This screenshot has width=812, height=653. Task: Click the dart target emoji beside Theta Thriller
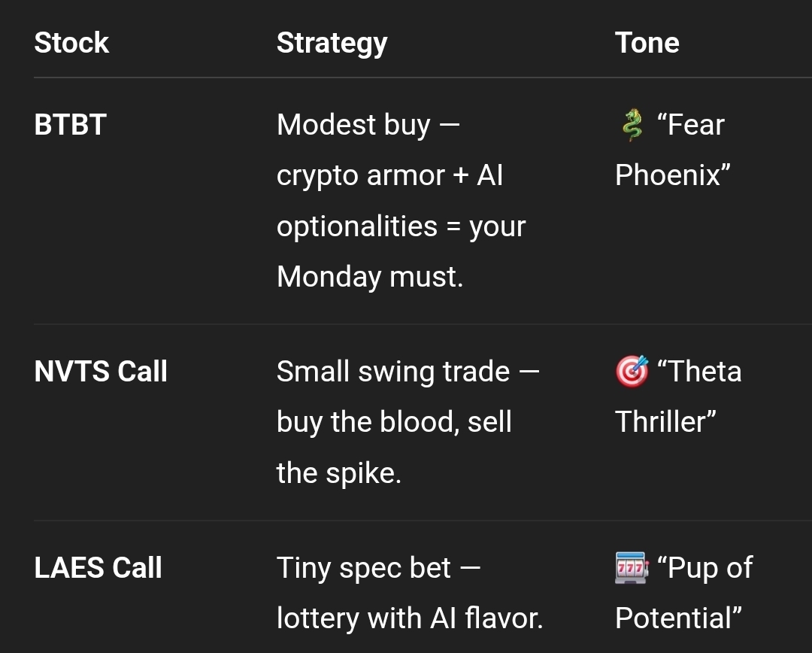pos(632,372)
